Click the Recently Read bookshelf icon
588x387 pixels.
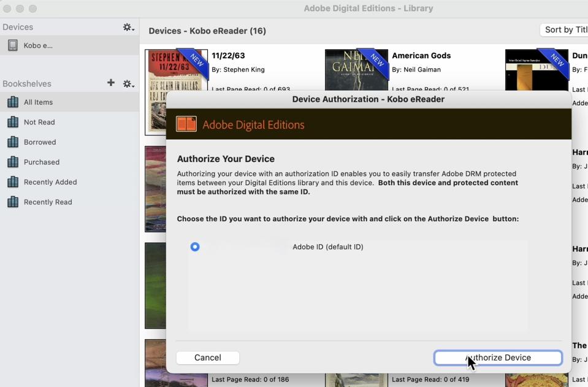pyautogui.click(x=12, y=202)
